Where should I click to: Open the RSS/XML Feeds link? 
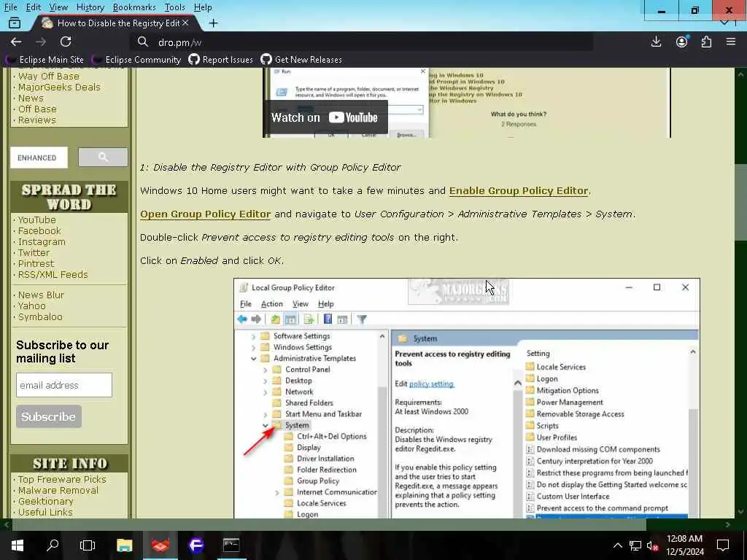[53, 275]
